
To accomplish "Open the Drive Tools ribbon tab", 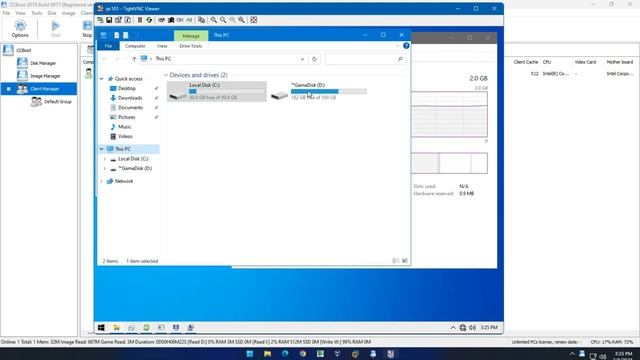I will coord(191,46).
